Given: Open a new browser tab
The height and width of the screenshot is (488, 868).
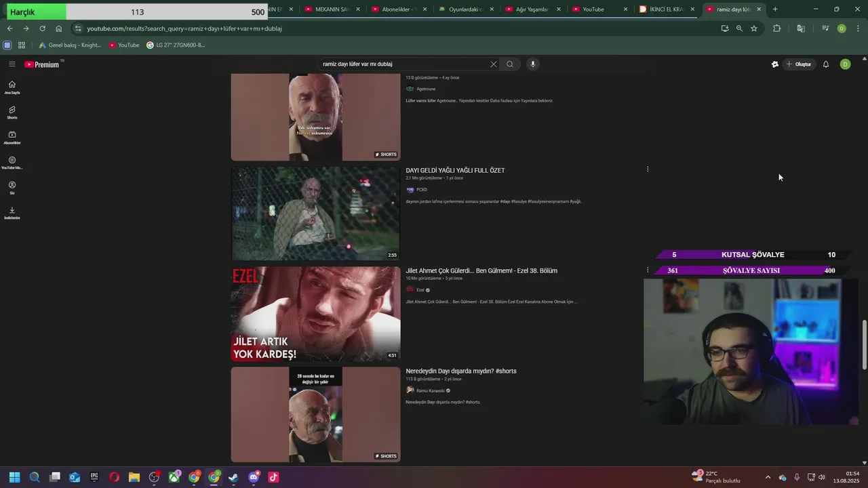Looking at the screenshot, I should (x=775, y=9).
